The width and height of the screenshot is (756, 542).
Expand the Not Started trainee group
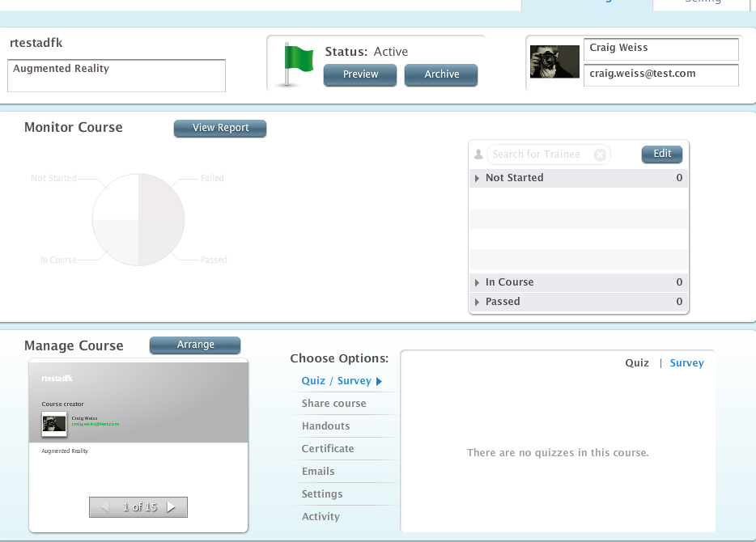478,178
